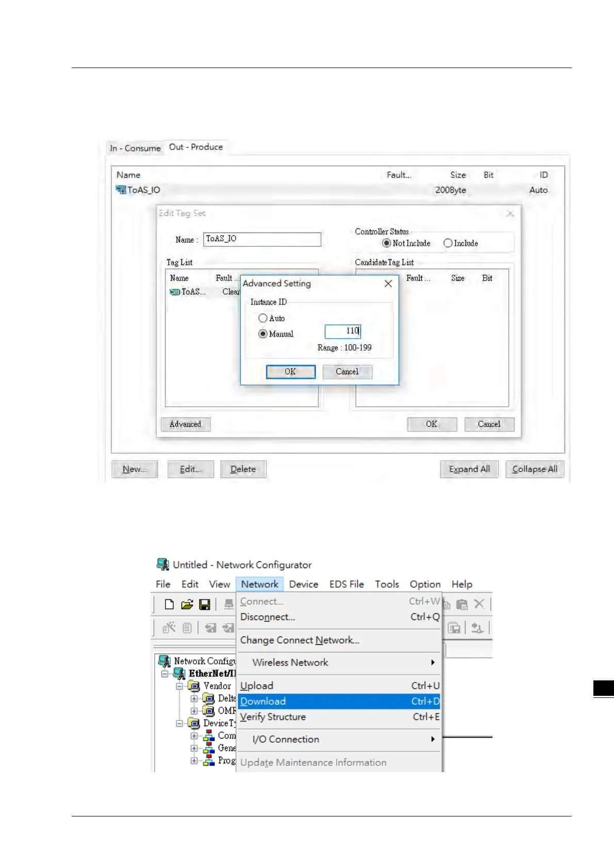Open the Option menu
This screenshot has width=614, height=868.
425,584
